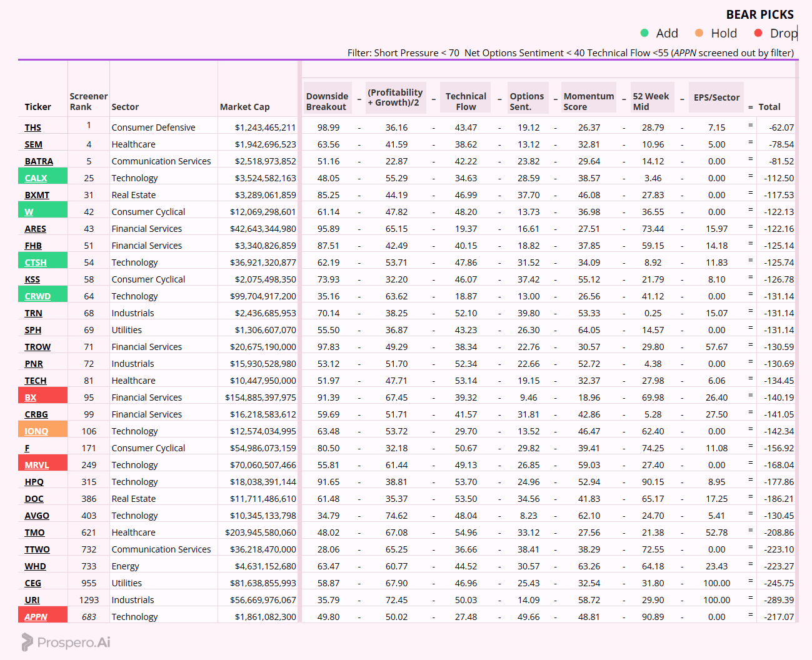Click the BEAR PICKS title
The width and height of the screenshot is (812, 660).
[760, 14]
